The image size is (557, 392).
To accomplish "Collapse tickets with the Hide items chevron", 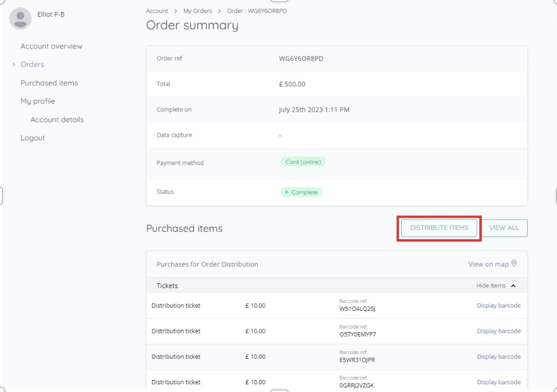I will click(x=513, y=286).
